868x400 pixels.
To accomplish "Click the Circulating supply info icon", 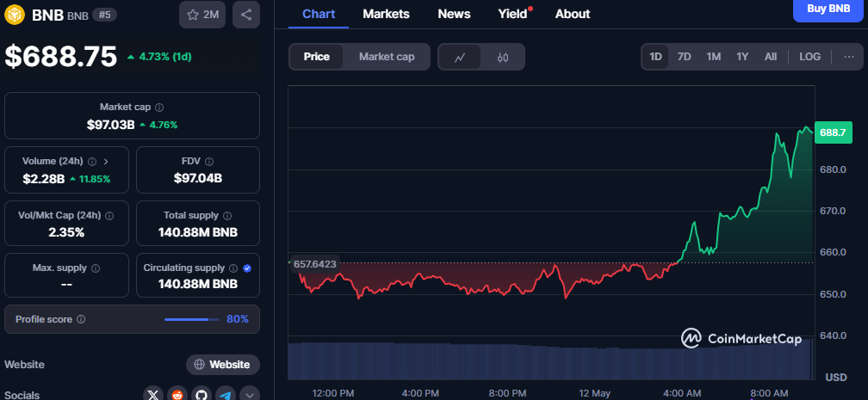I will coord(234,268).
